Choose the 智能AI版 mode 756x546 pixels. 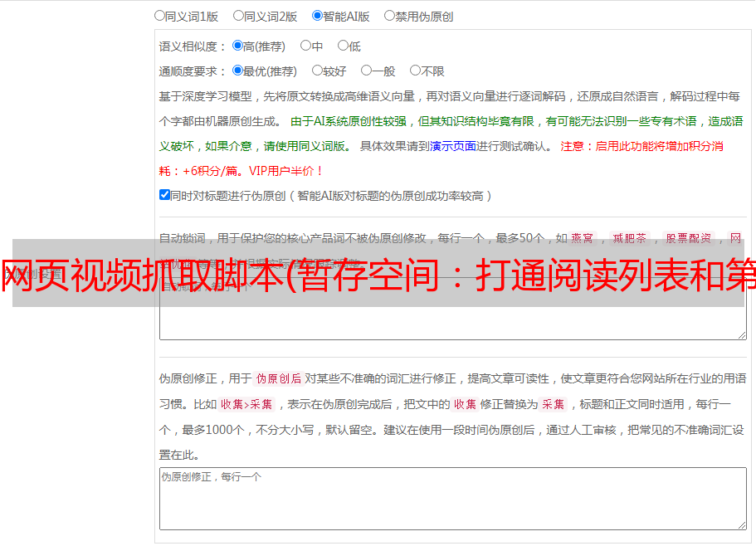(x=317, y=15)
